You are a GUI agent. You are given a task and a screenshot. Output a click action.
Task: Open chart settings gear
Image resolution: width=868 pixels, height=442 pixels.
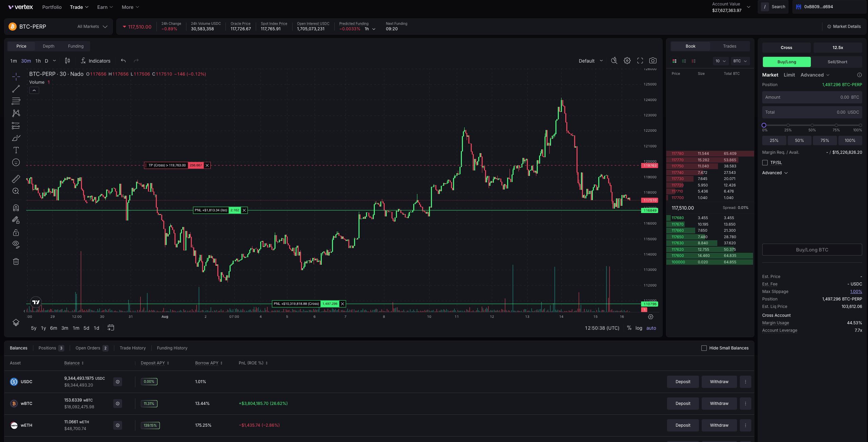pos(627,61)
